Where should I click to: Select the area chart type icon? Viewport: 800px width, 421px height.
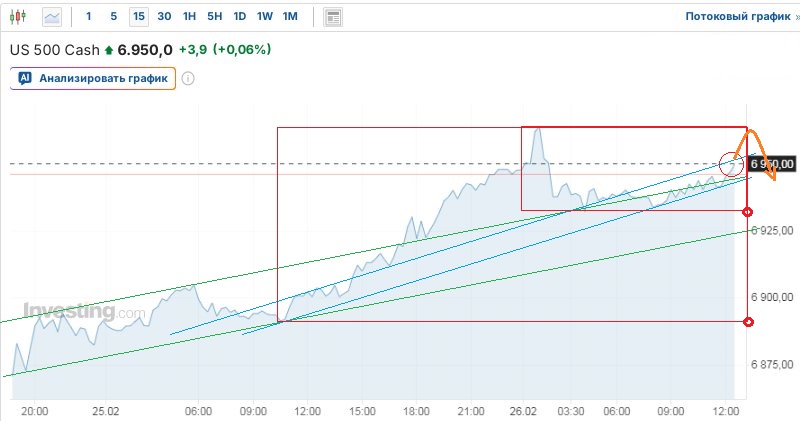[x=52, y=17]
